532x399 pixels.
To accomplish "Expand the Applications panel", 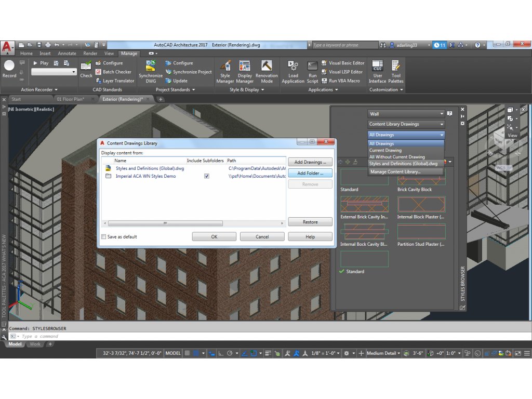I will tap(323, 89).
